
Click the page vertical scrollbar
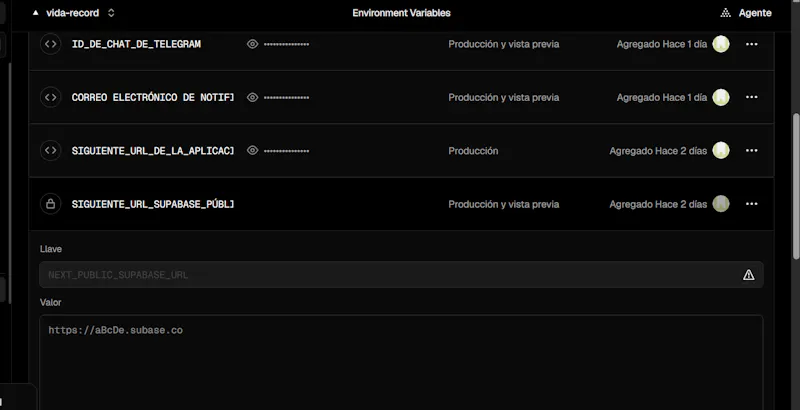[x=795, y=186]
